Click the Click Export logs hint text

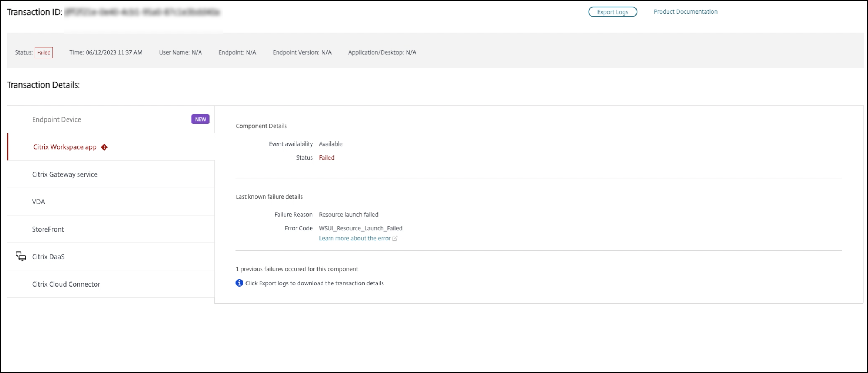pos(315,283)
